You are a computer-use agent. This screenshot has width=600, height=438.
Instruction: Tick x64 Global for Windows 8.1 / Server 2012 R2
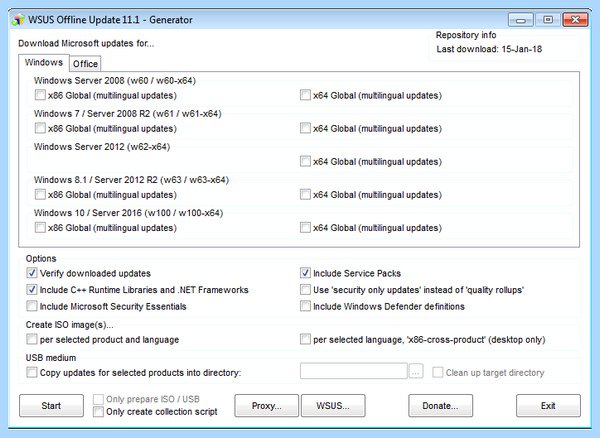[x=305, y=194]
